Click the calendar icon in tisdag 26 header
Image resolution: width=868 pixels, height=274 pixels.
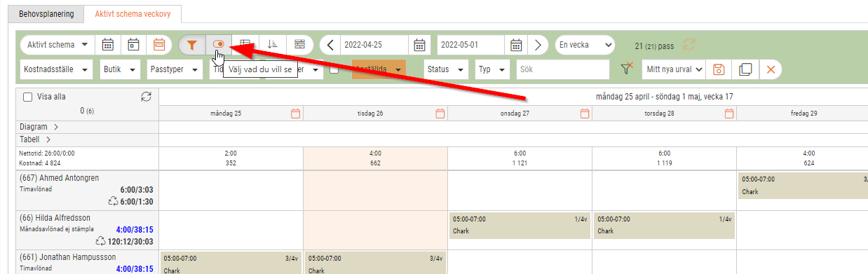tap(440, 113)
